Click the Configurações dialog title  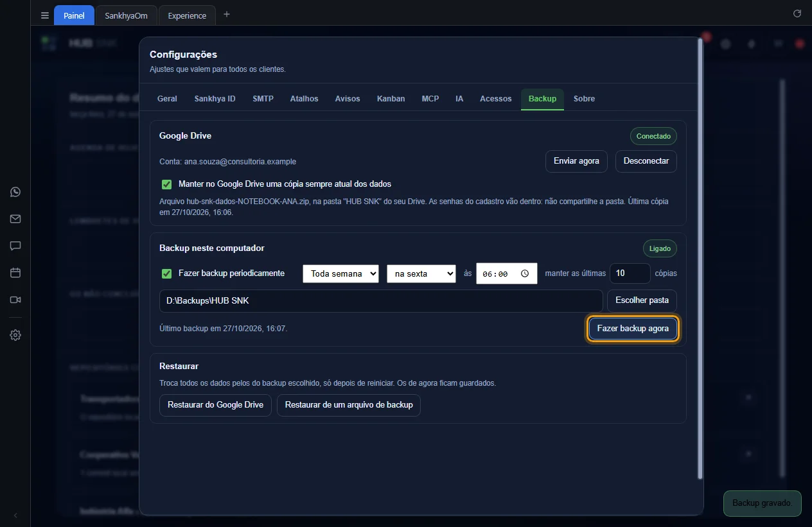tap(183, 55)
